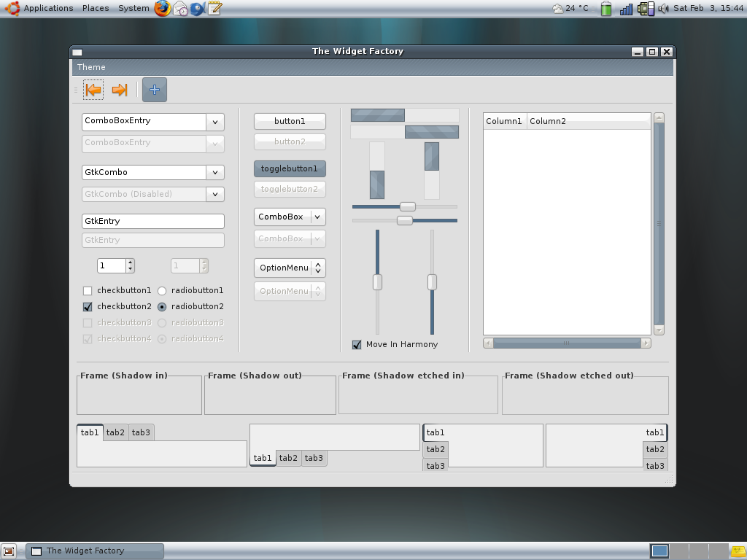The image size is (747, 560).
Task: Click the disabled checkbutton3
Action: point(88,323)
